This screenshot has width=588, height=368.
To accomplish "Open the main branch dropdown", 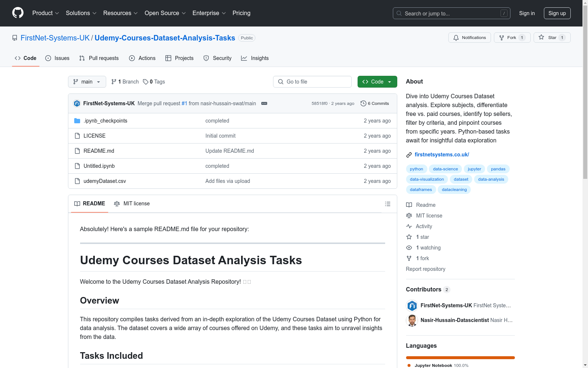I will pyautogui.click(x=87, y=82).
